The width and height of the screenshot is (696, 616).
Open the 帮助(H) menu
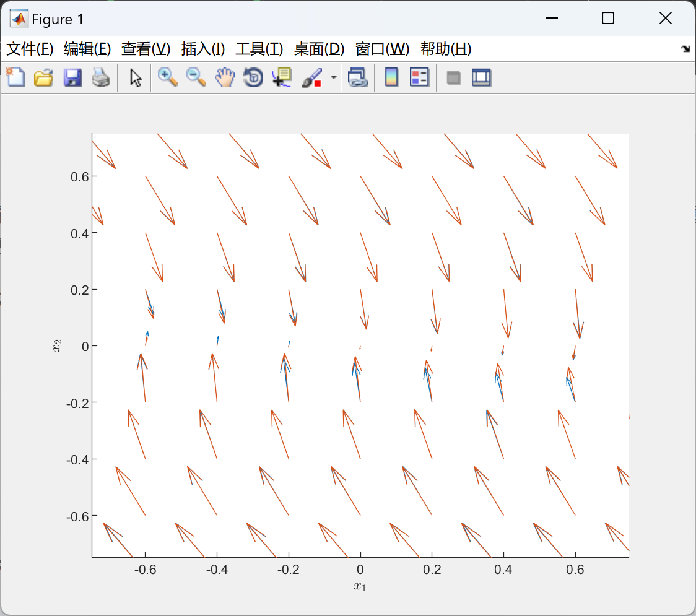(446, 49)
